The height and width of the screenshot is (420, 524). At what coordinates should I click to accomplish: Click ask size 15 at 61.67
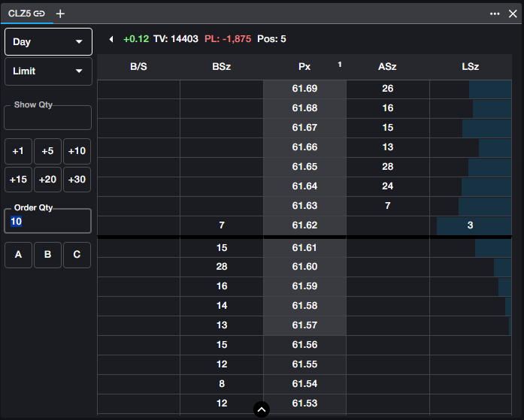tap(388, 128)
